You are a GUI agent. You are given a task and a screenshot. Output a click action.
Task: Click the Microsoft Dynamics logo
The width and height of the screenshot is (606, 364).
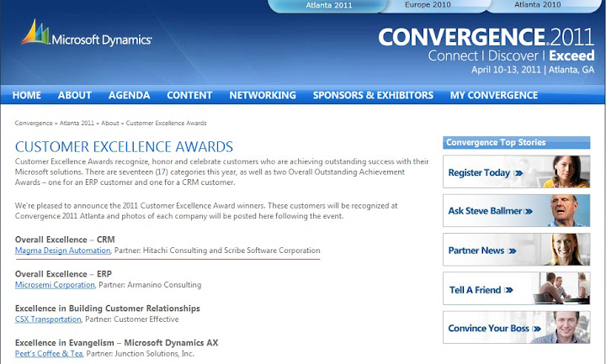pyautogui.click(x=87, y=33)
